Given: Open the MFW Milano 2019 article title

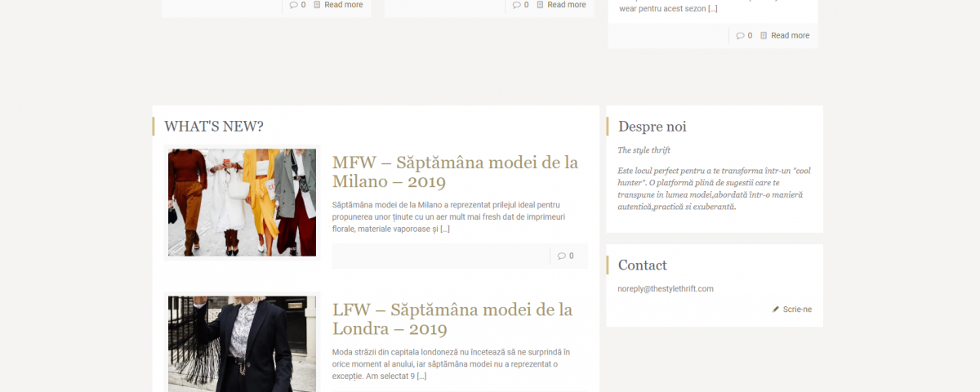Looking at the screenshot, I should 455,171.
